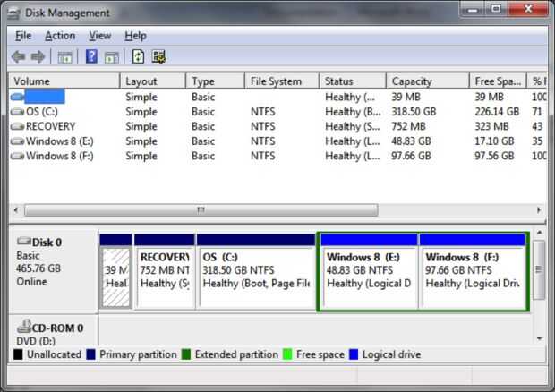
Task: Click the disk pane scrollbar up arrow
Action: pyautogui.click(x=540, y=233)
